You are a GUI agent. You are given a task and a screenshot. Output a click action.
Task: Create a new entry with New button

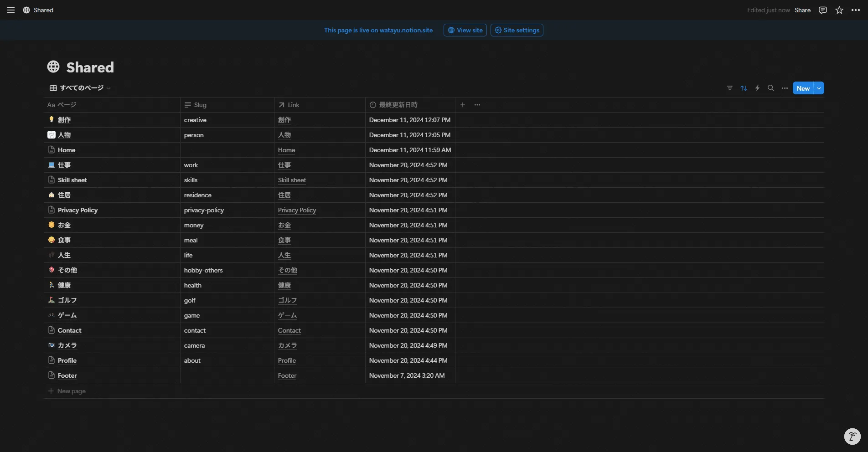[803, 88]
